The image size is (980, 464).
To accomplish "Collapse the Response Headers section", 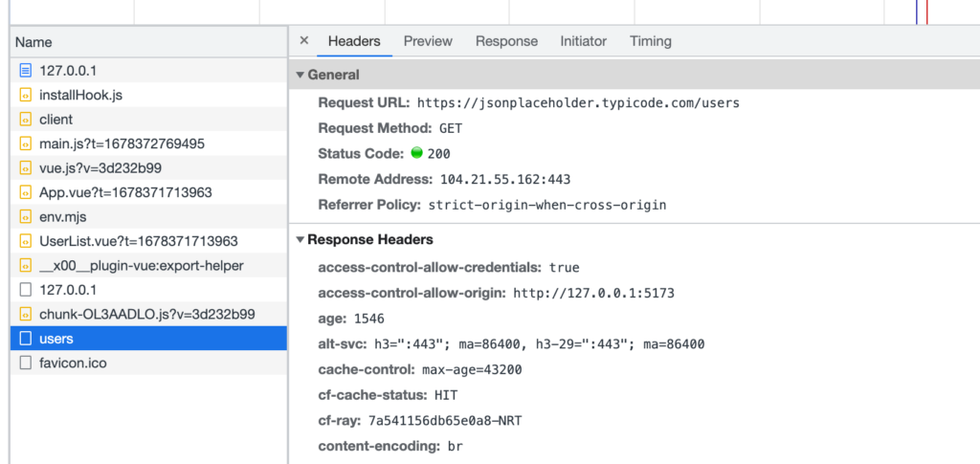I will 301,239.
